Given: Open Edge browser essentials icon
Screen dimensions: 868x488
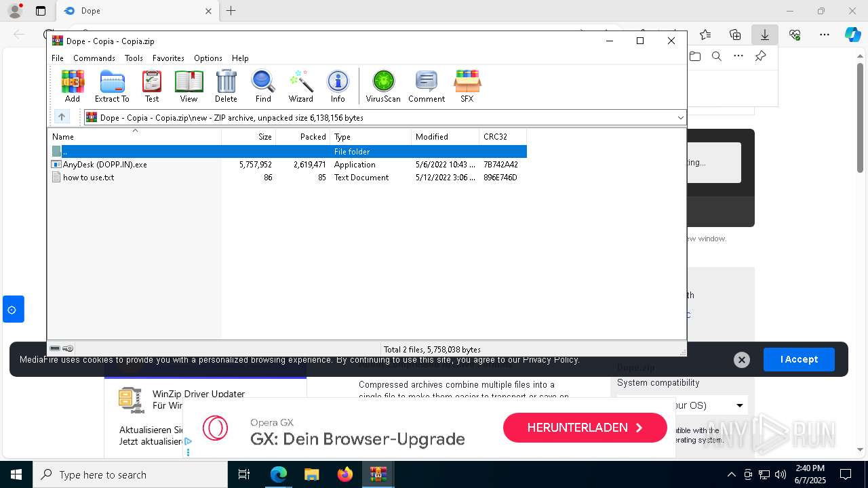Looking at the screenshot, I should pos(795,35).
